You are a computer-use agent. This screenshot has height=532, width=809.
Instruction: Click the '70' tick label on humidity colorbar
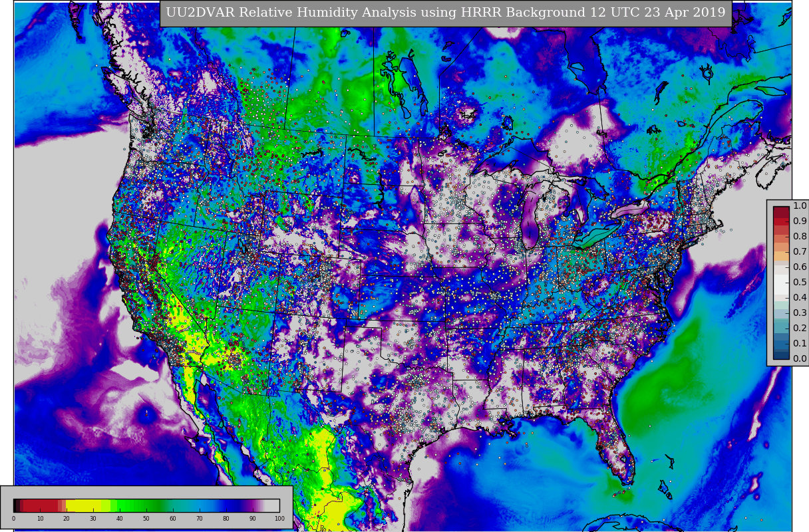200,519
